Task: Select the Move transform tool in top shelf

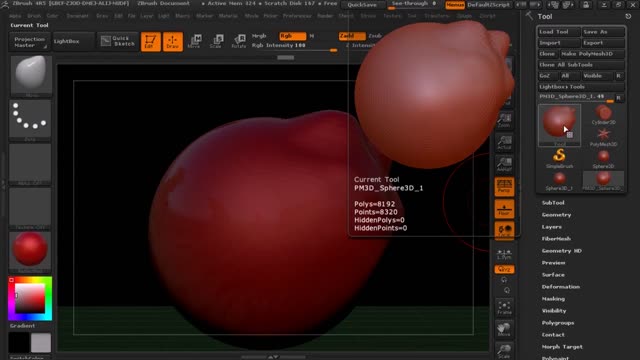Action: click(x=194, y=42)
